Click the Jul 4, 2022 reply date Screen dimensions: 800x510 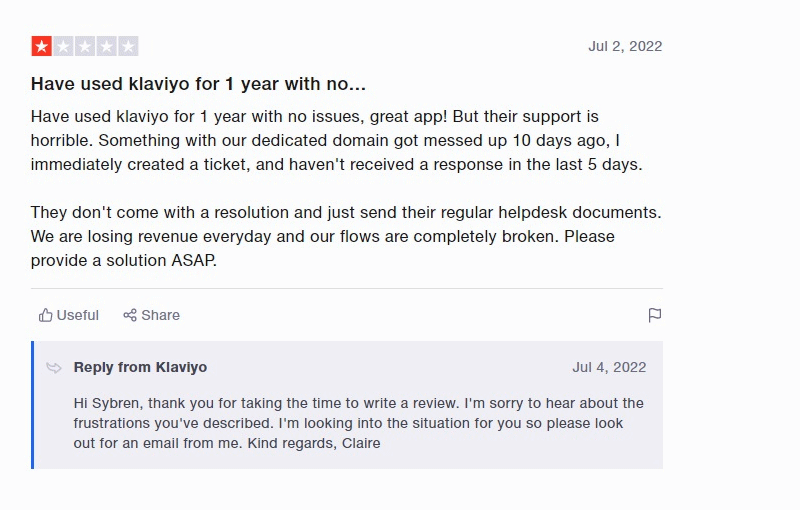[609, 367]
